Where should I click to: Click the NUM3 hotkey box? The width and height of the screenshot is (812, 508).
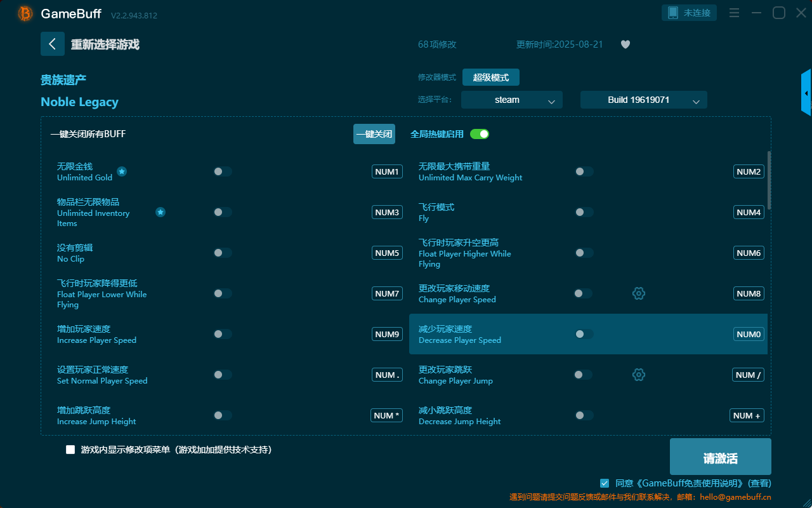(x=387, y=212)
